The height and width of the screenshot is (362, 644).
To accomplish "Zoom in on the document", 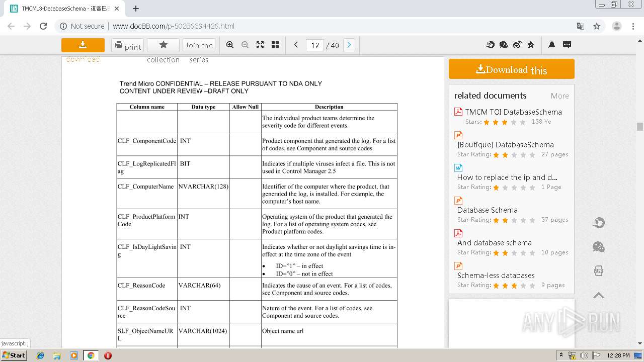I will [230, 45].
